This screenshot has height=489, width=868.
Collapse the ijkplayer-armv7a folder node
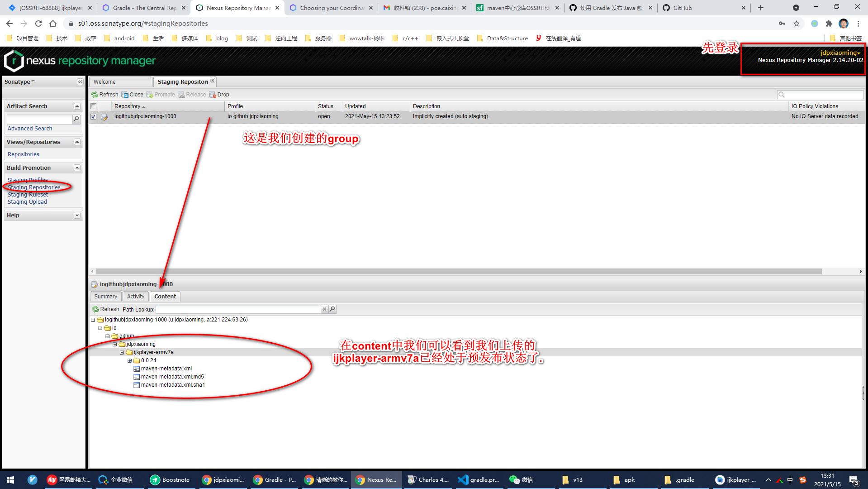click(x=122, y=352)
